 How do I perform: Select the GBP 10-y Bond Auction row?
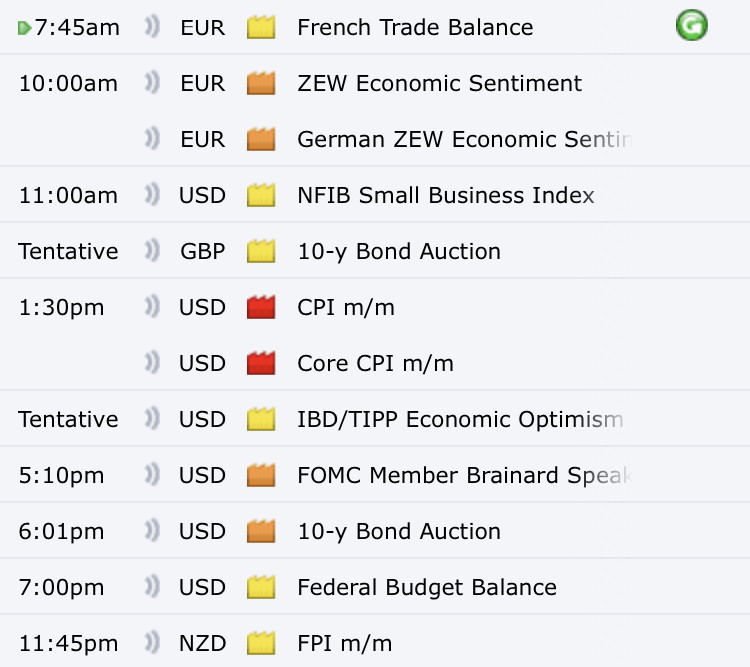[x=375, y=251]
